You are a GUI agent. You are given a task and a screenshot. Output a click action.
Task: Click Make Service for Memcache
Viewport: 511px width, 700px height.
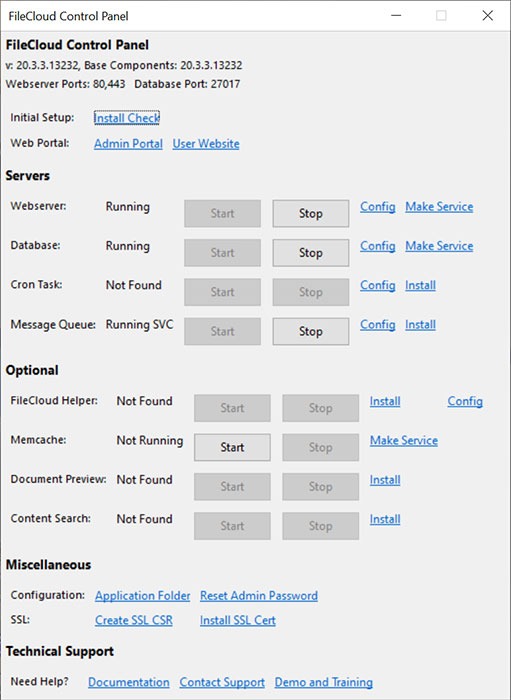click(x=404, y=441)
